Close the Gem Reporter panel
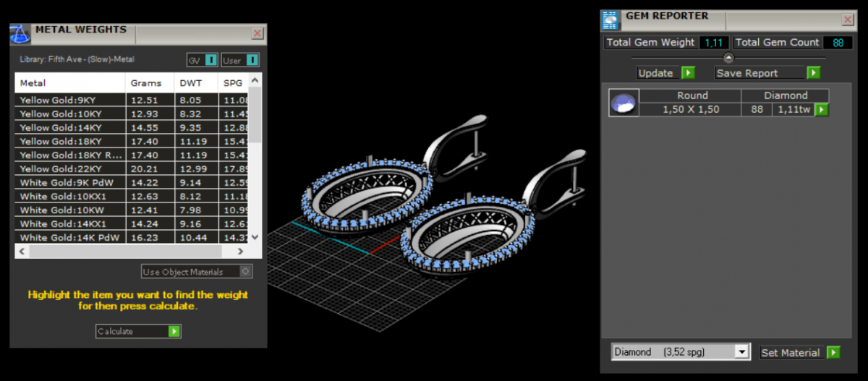Screen dimensions: 868x381 [x=848, y=20]
